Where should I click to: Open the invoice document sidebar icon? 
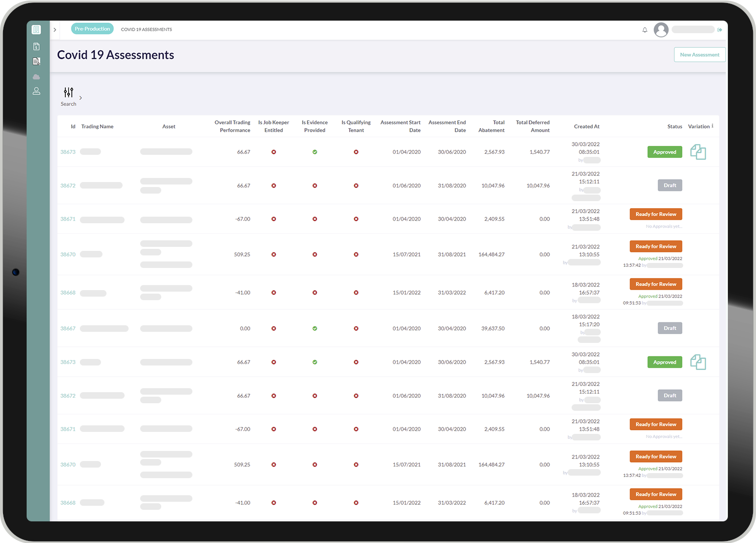[x=36, y=46]
